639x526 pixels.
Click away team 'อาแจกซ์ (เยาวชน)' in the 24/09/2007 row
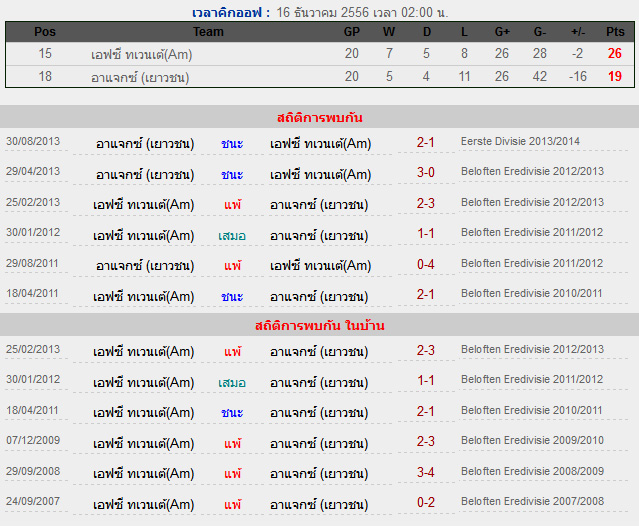pyautogui.click(x=319, y=504)
